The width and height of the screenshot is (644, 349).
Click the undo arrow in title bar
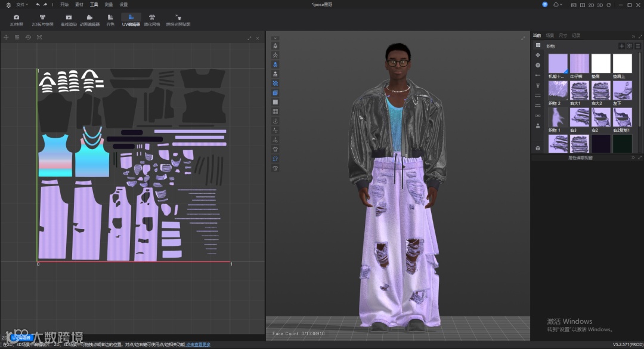(38, 4)
